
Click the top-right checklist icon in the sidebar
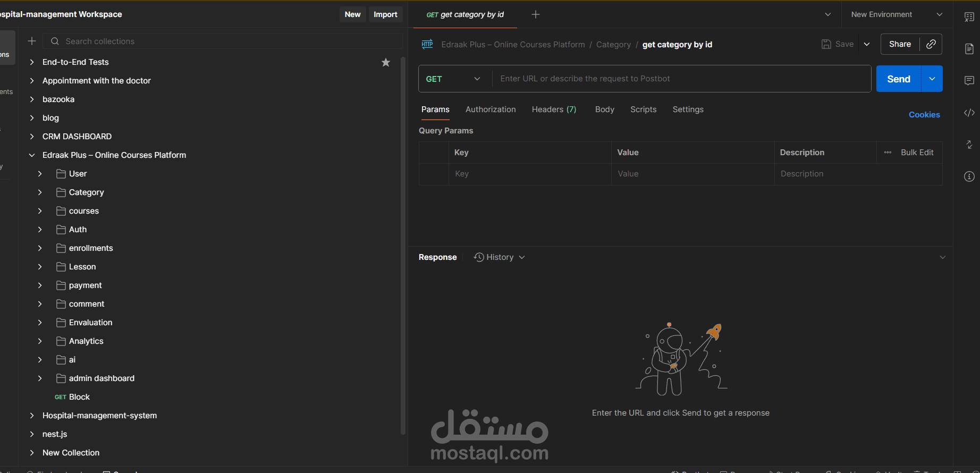pyautogui.click(x=969, y=17)
